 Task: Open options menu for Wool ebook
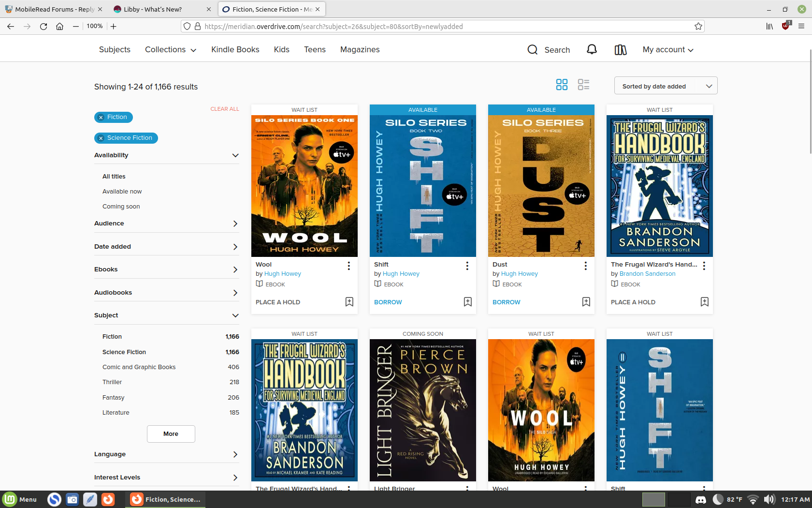pyautogui.click(x=348, y=266)
